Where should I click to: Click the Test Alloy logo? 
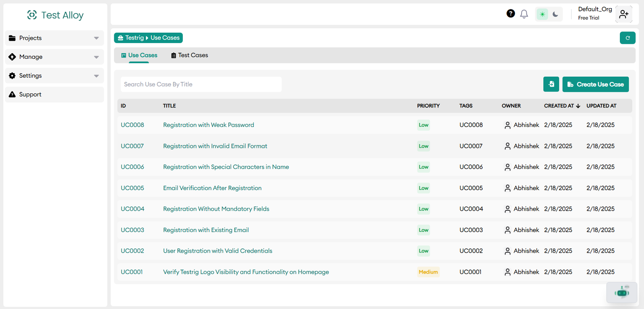pos(55,15)
